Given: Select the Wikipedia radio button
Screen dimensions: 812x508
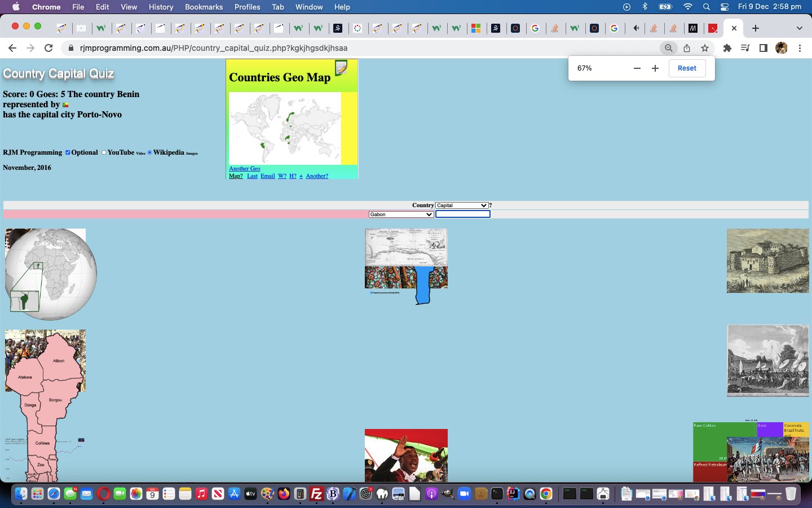Looking at the screenshot, I should (149, 152).
